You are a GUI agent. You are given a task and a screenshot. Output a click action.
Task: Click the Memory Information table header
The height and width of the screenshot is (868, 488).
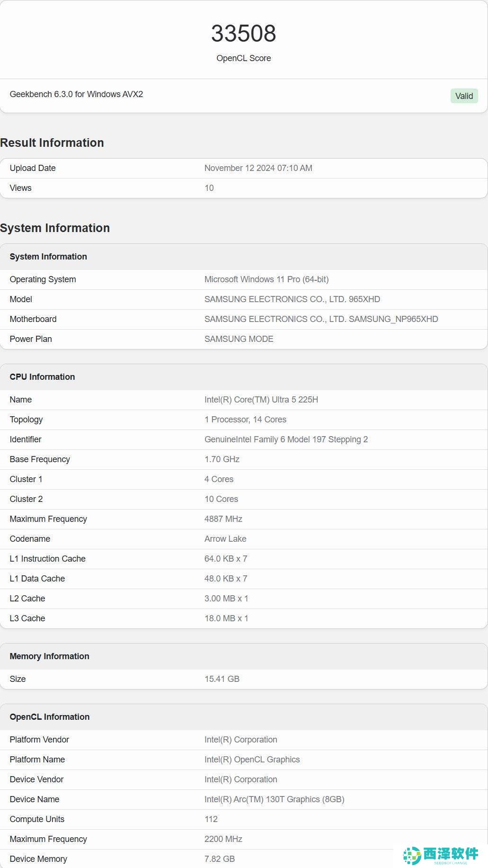[244, 656]
